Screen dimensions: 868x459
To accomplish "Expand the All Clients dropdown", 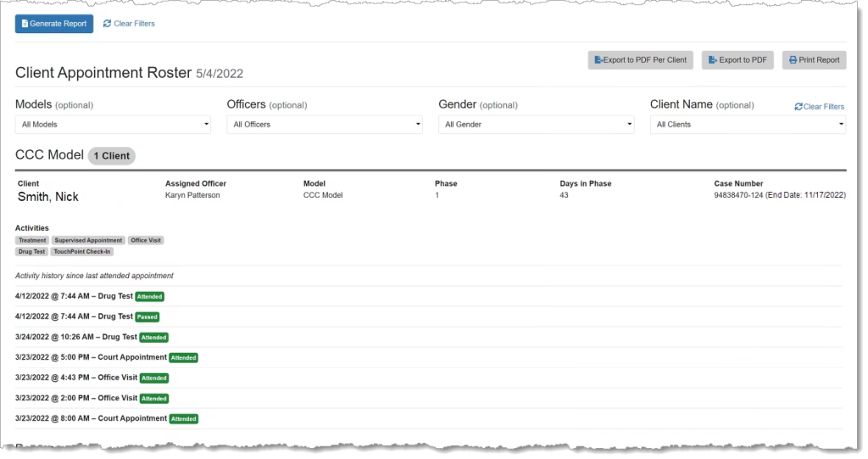I will pos(748,125).
